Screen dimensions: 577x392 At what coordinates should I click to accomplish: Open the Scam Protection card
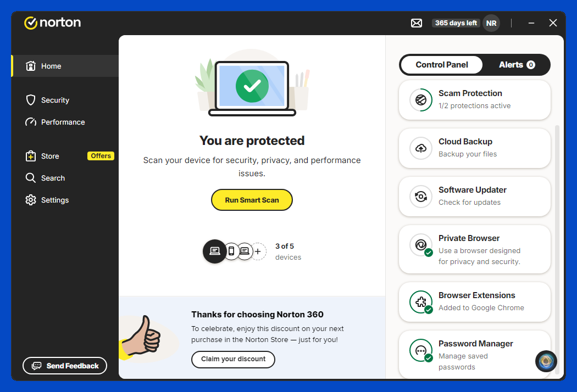pos(474,100)
